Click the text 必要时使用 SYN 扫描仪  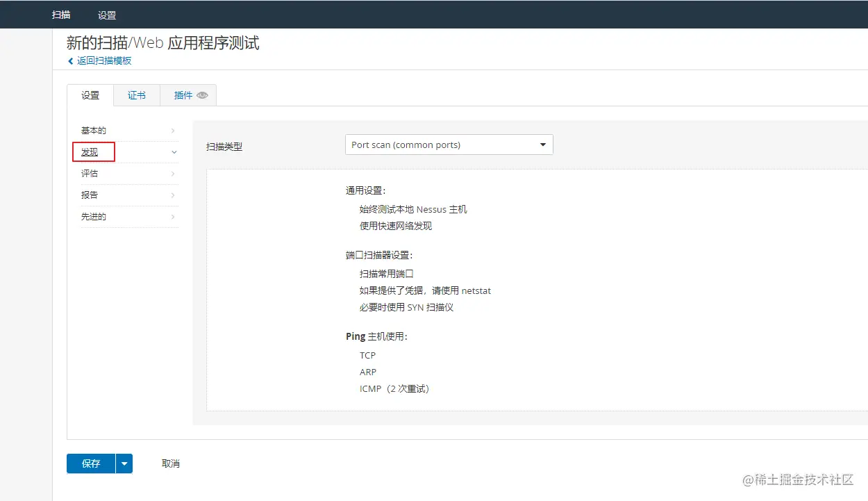(x=406, y=307)
